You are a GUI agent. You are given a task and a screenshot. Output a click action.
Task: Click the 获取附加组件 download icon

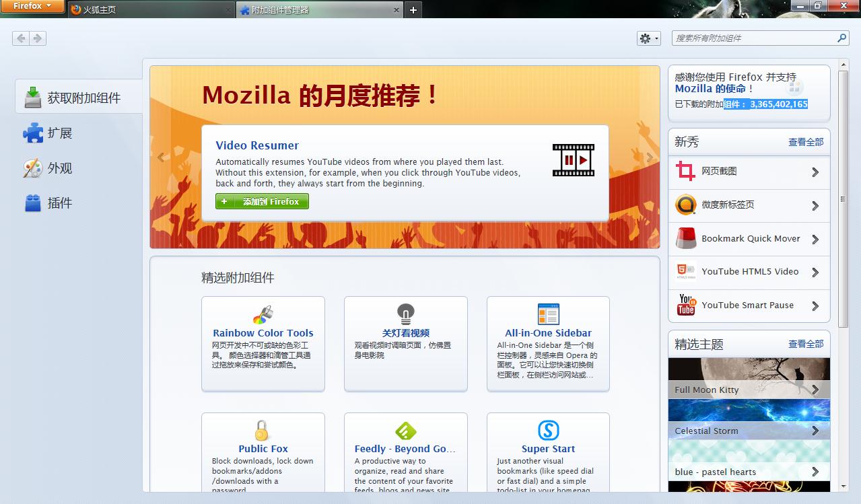coord(33,98)
